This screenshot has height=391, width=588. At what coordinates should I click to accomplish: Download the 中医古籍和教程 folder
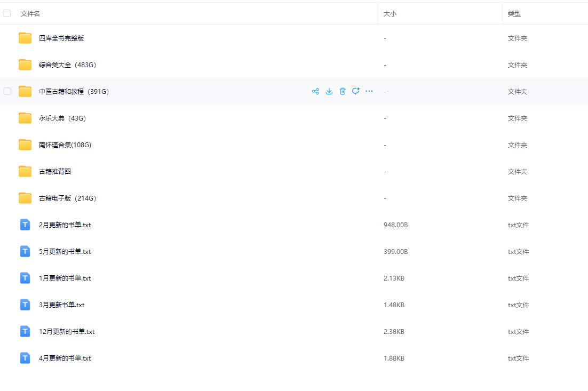click(x=329, y=91)
